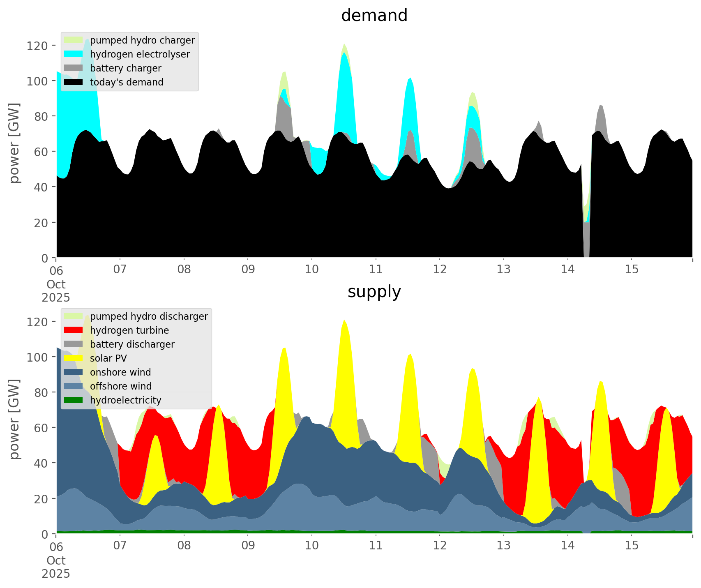
Task: Click the red hydrogen turbine legend swatch
Action: [x=74, y=330]
